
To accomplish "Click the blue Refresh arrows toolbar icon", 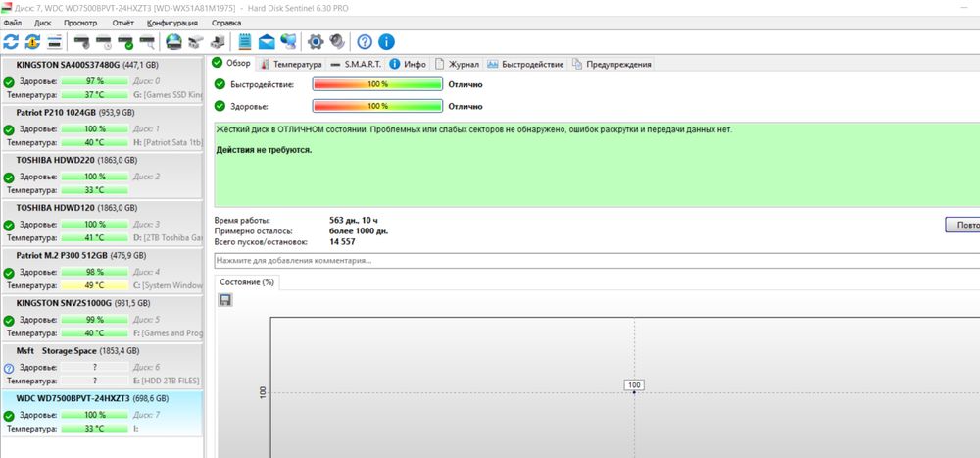I will tap(11, 42).
